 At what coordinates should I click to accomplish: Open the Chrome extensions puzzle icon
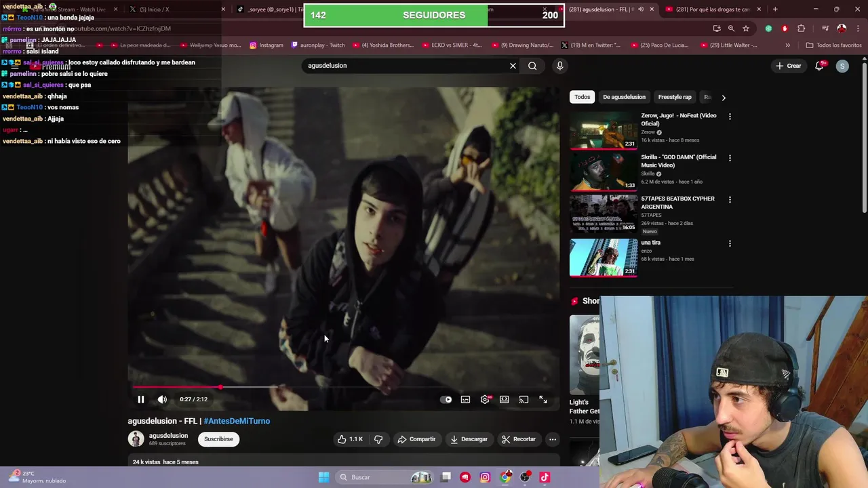click(802, 28)
